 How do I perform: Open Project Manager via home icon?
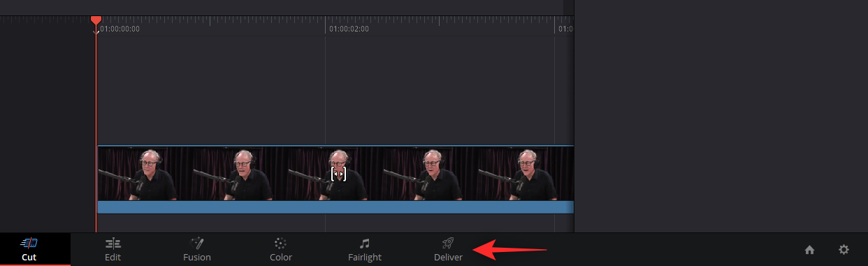[x=809, y=250]
